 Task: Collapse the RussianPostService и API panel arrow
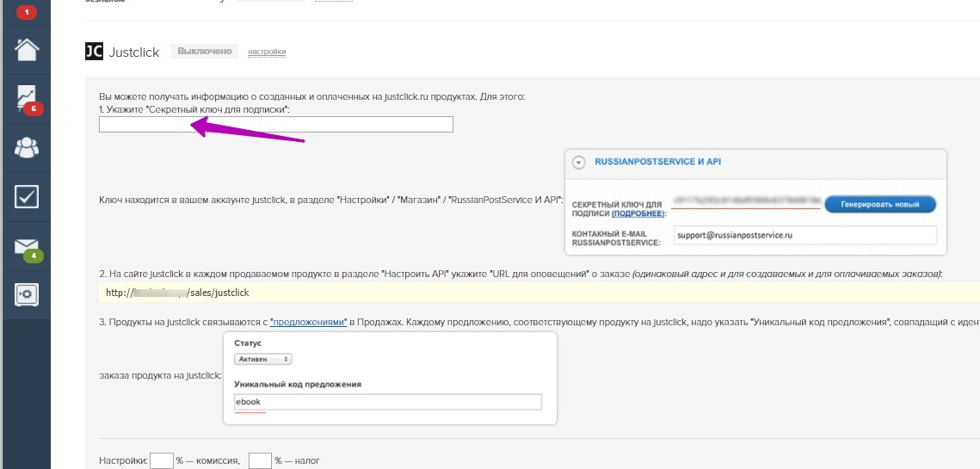pos(579,162)
